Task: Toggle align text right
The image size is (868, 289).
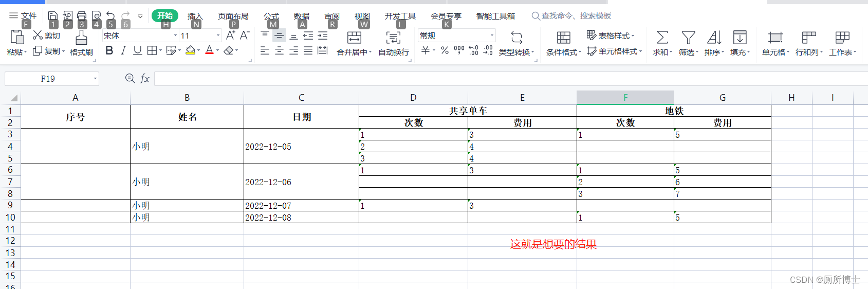Action: click(293, 50)
